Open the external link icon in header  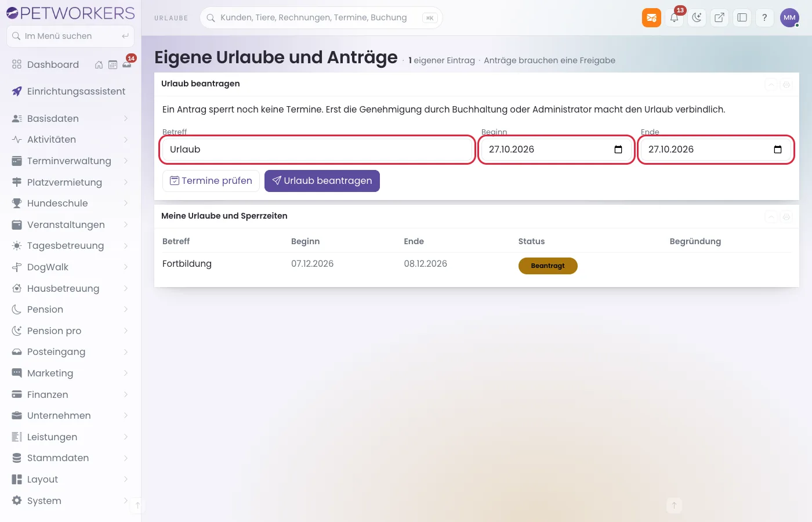719,17
